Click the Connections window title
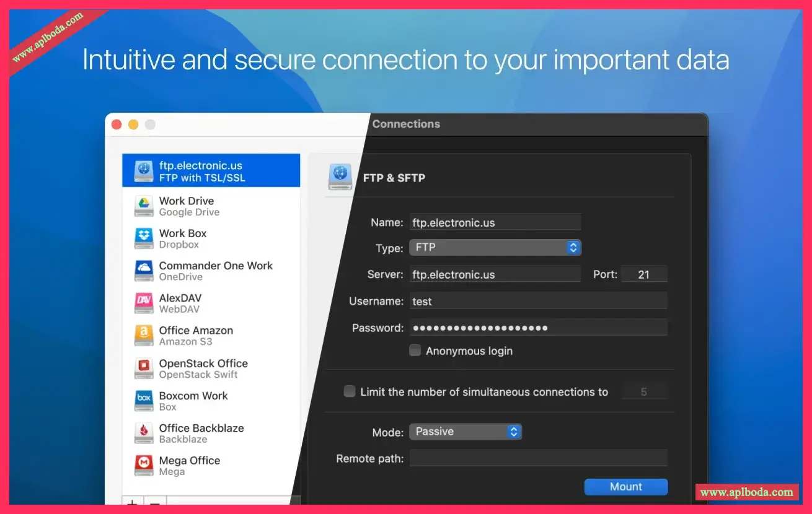The image size is (812, 514). click(406, 124)
